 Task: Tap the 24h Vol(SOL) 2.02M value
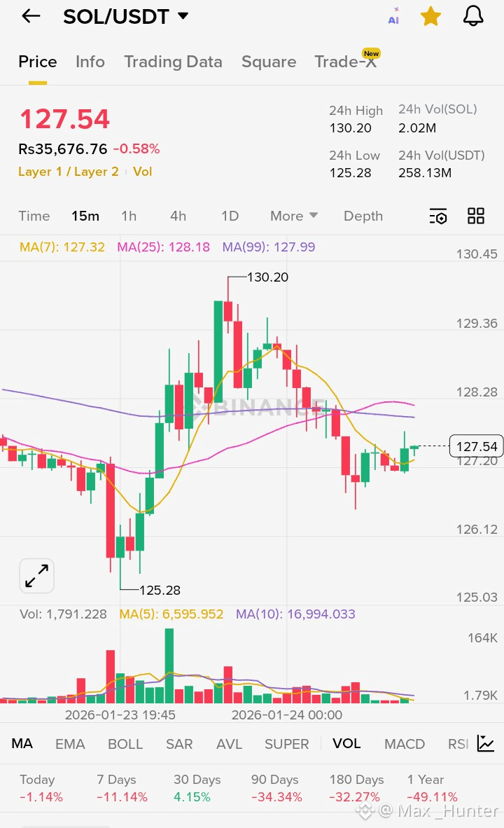417,128
